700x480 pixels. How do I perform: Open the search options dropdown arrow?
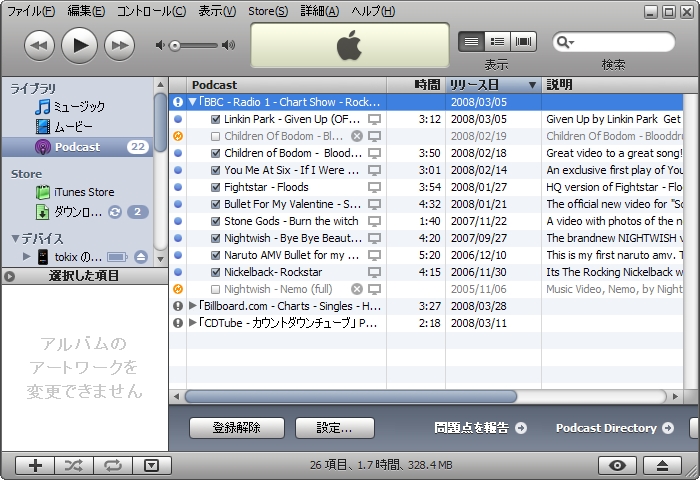pyautogui.click(x=572, y=42)
